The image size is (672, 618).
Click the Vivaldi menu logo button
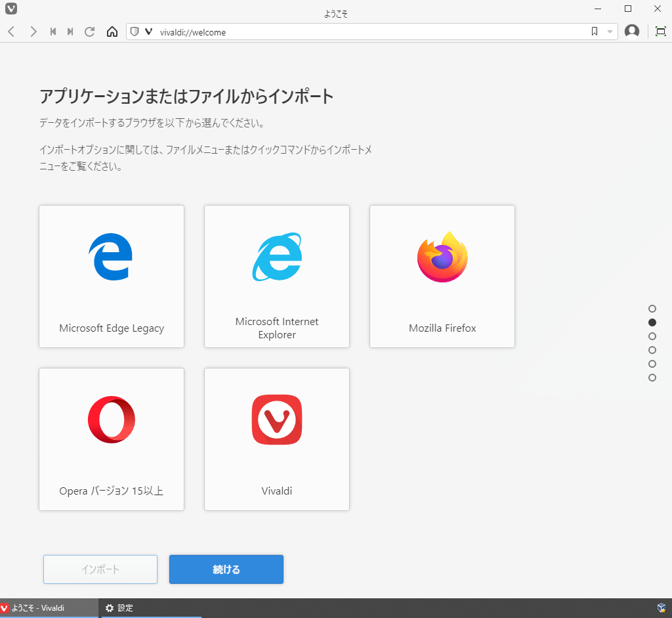(10, 9)
